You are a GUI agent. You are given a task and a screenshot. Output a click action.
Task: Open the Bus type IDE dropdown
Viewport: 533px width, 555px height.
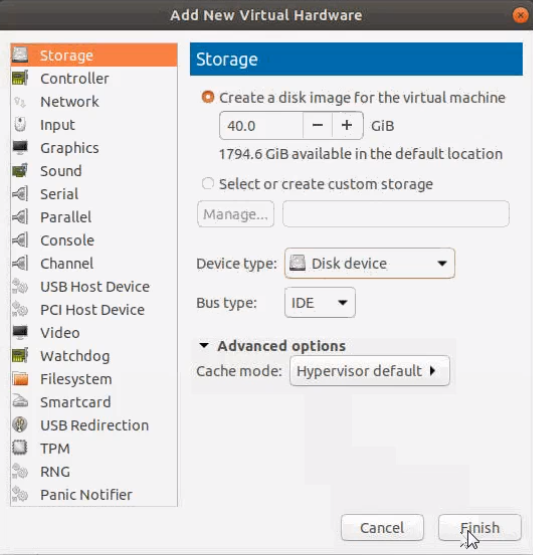click(320, 303)
